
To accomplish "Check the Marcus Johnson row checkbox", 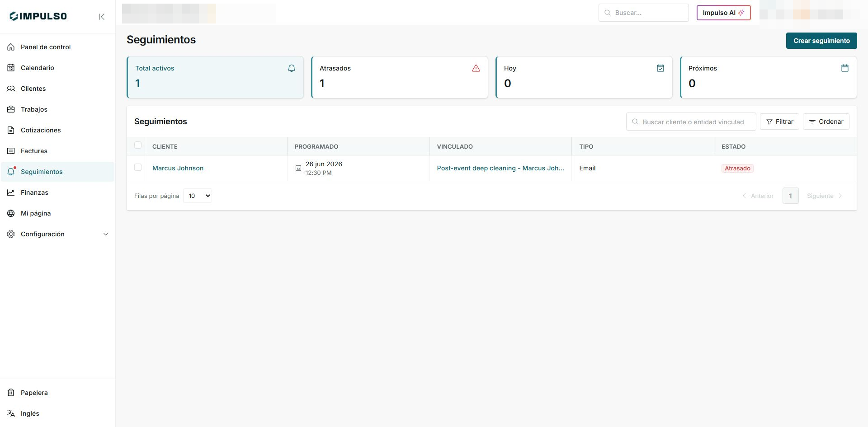I will (138, 168).
